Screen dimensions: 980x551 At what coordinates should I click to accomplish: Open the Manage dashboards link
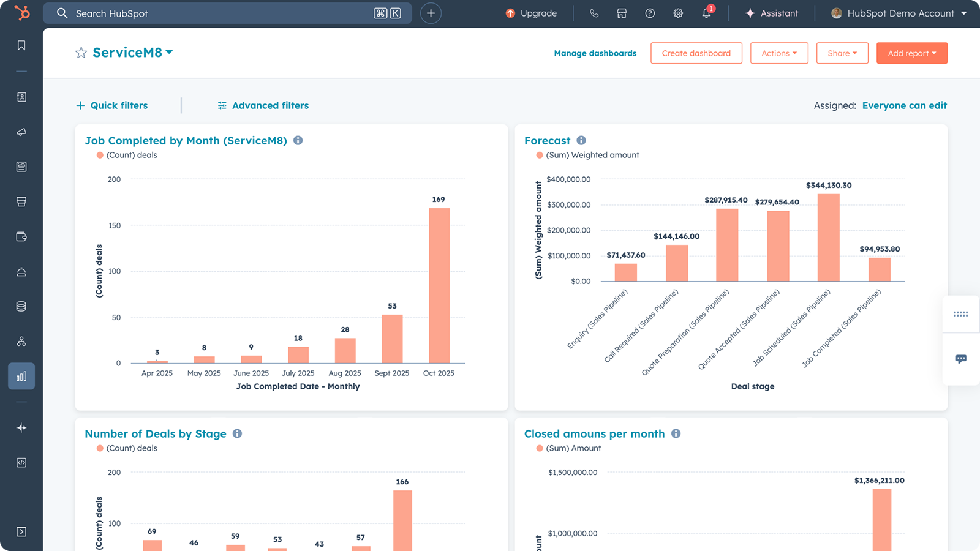click(595, 53)
